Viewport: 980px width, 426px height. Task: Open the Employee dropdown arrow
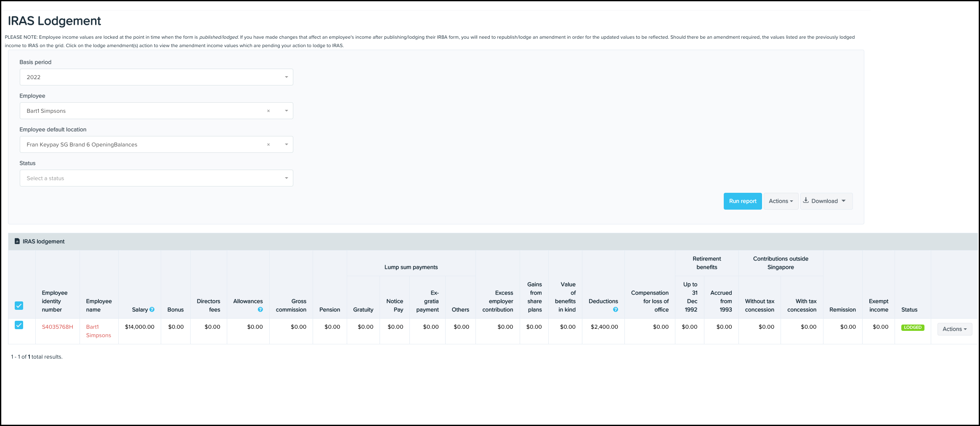click(286, 111)
